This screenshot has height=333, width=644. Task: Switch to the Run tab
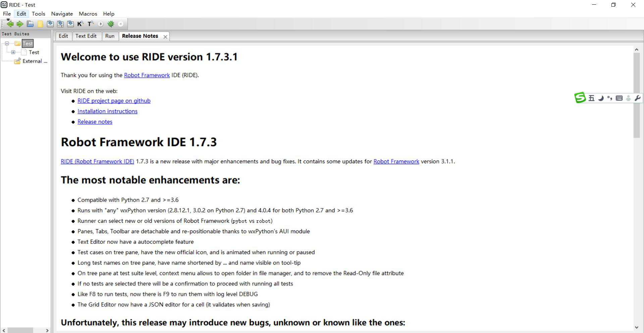pos(110,36)
